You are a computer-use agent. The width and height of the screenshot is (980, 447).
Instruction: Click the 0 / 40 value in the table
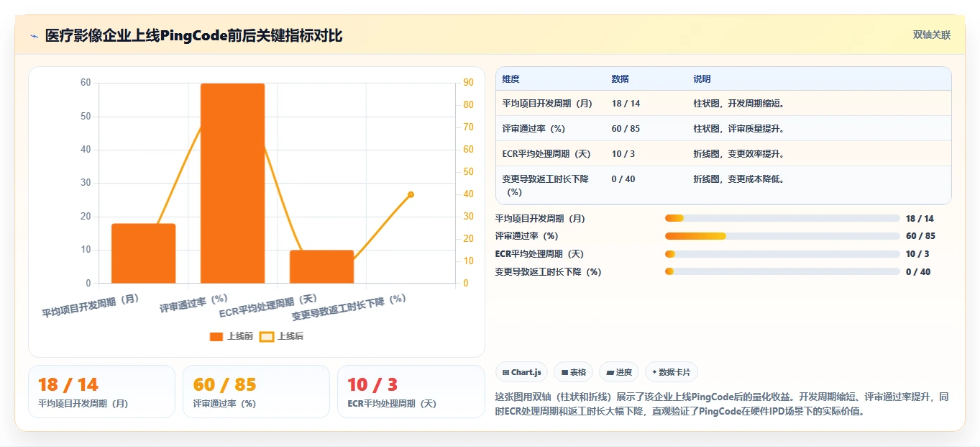[x=623, y=179]
